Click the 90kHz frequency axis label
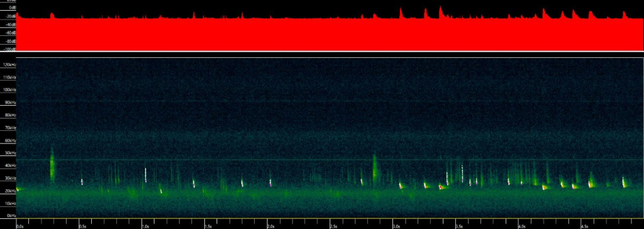644x229 pixels. (11, 103)
